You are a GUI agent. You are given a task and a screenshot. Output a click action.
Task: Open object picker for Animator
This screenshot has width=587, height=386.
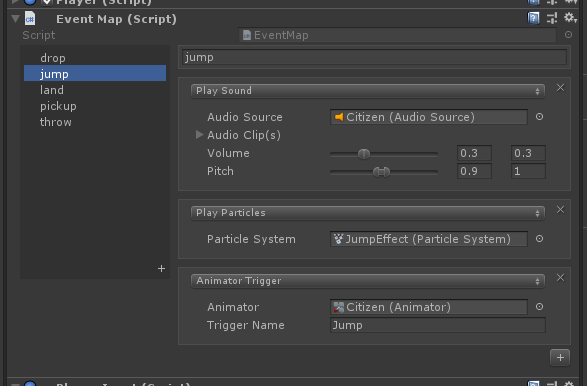click(x=539, y=307)
